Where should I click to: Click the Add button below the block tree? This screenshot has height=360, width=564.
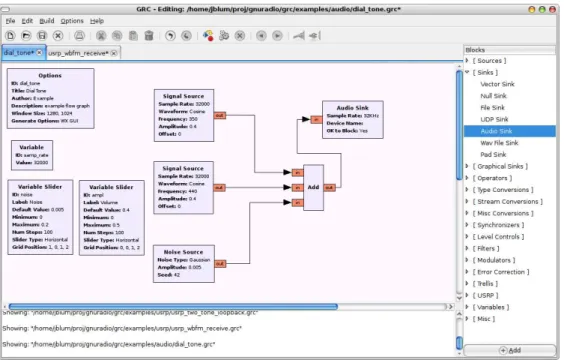click(510, 350)
